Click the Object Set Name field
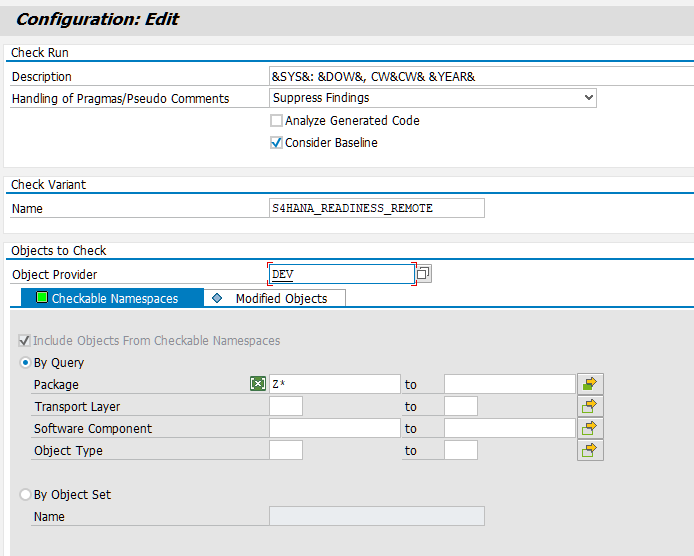This screenshot has width=694, height=556. 377,516
